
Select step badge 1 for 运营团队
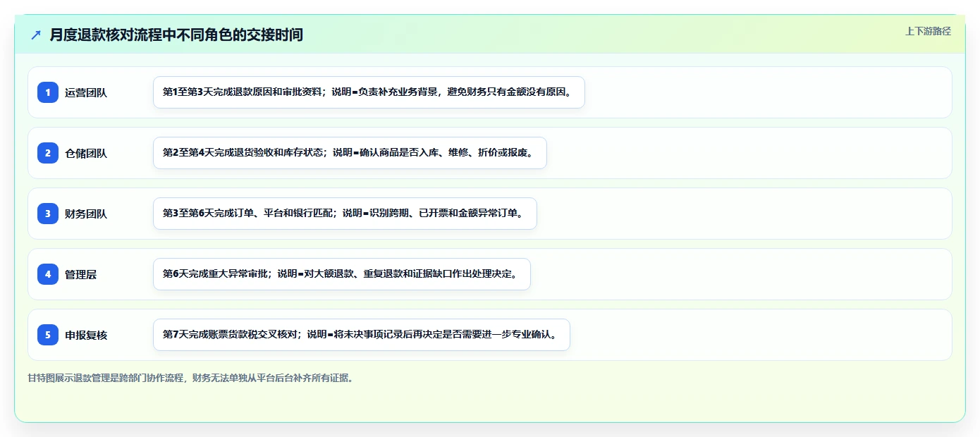pyautogui.click(x=48, y=92)
